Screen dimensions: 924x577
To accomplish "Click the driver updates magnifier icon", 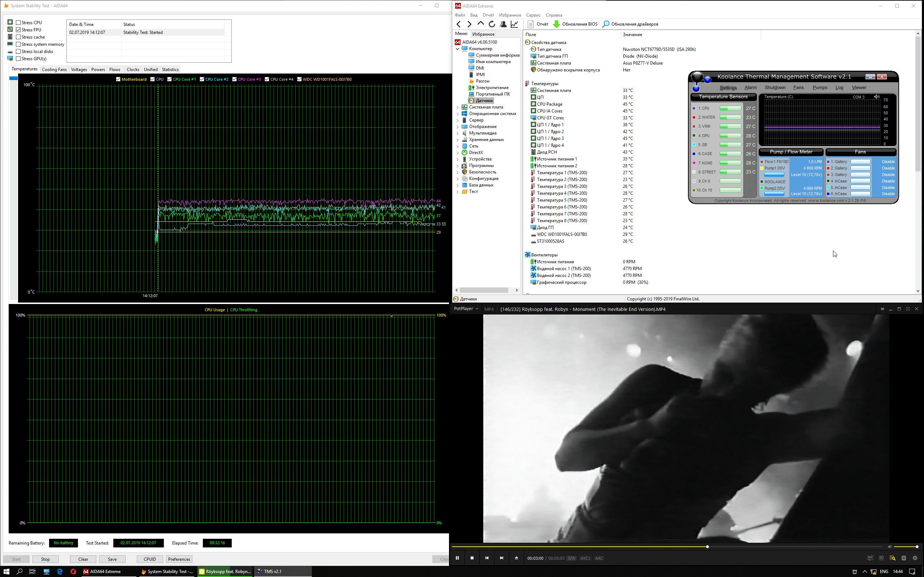I will point(606,24).
